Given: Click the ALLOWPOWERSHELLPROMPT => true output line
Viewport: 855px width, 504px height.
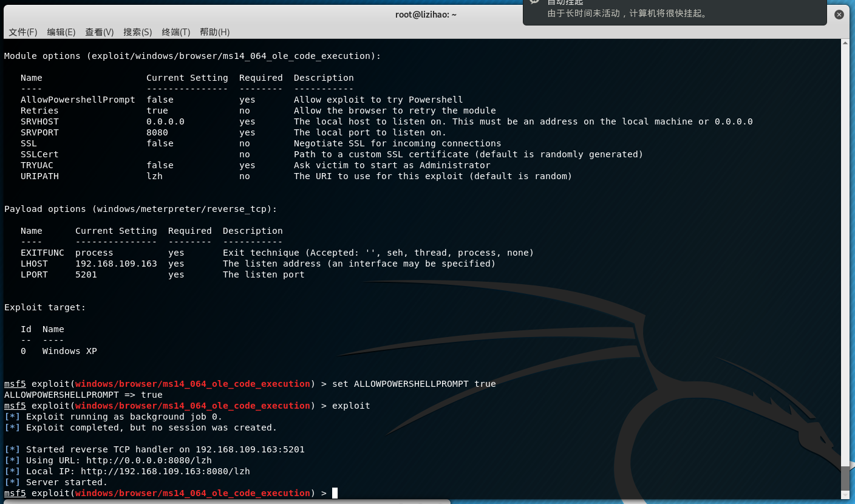Looking at the screenshot, I should pyautogui.click(x=83, y=395).
